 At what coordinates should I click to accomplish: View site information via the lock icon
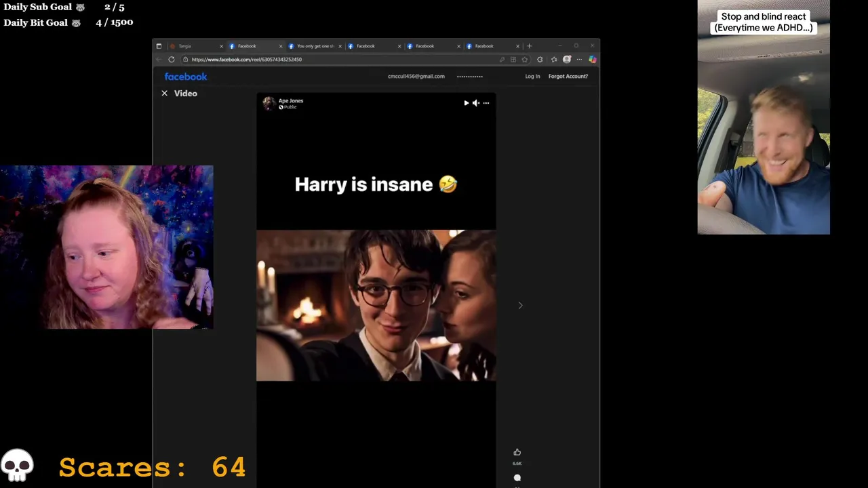(186, 60)
